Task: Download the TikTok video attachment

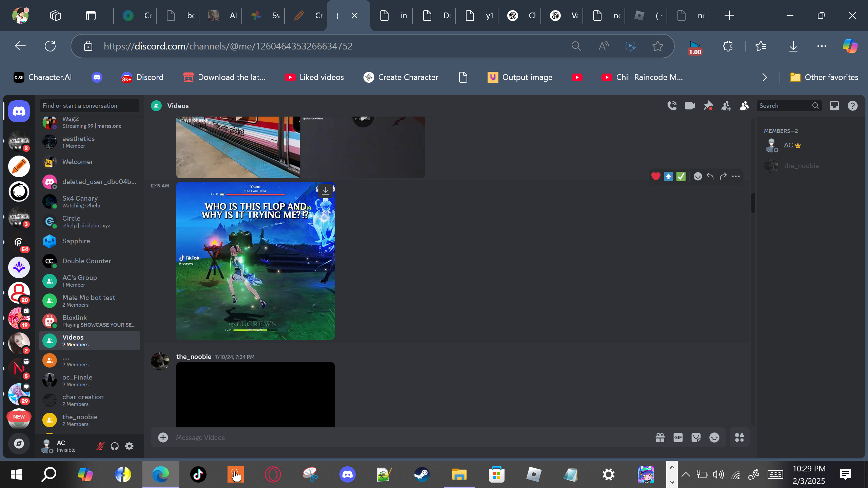Action: pyautogui.click(x=325, y=191)
